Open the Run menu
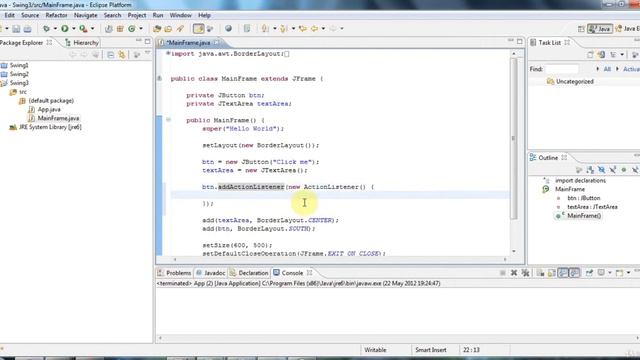The height and width of the screenshot is (360, 640). [x=158, y=15]
